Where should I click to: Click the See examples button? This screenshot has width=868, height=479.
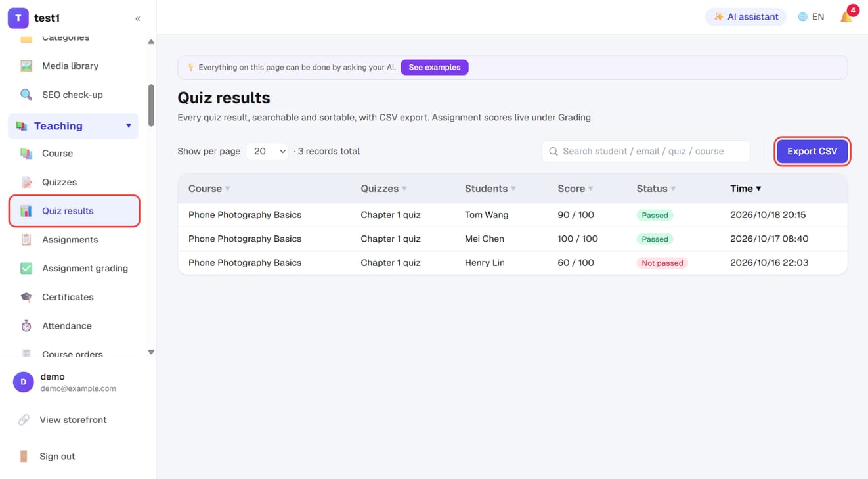[x=435, y=67]
